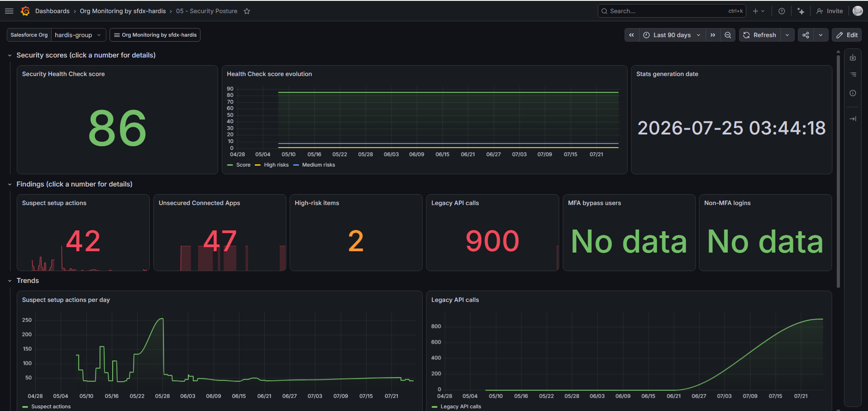Toggle Score series in chart legend
The width and height of the screenshot is (868, 411).
239,165
